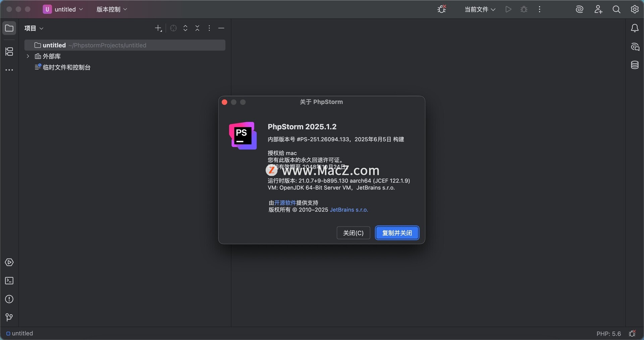Close the 关于 PhpStorm dialog red button
644x340 pixels.
[x=224, y=102]
